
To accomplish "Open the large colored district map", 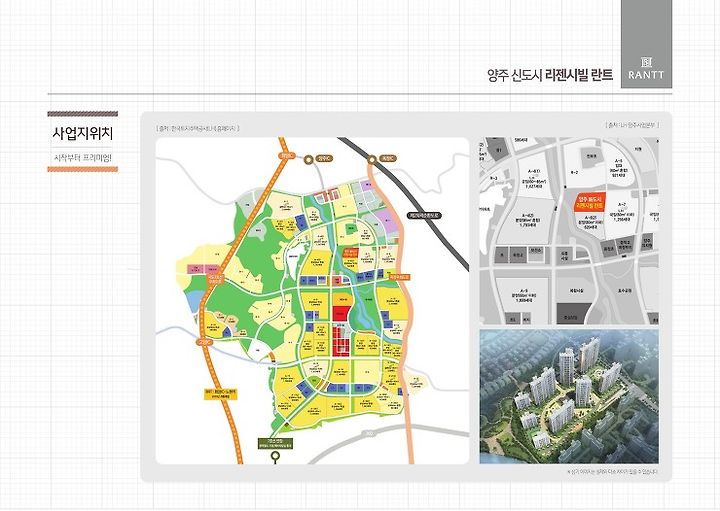I will tap(312, 300).
